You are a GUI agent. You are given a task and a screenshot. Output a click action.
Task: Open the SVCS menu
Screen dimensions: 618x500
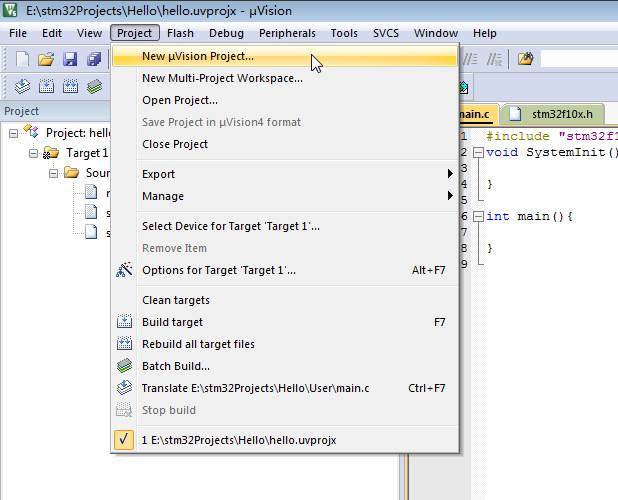386,33
